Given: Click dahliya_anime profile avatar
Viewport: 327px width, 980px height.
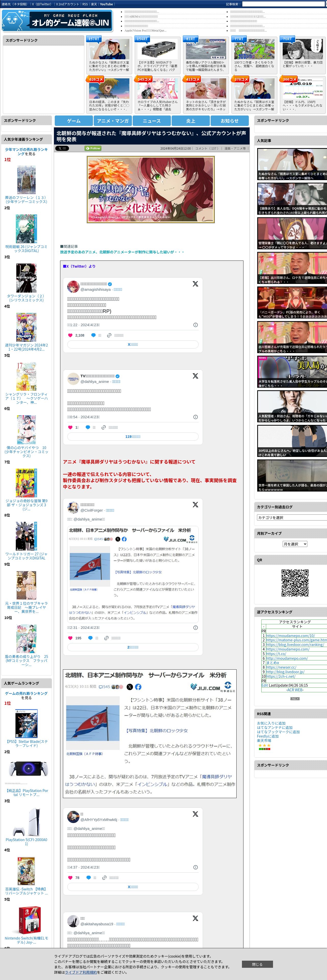Looking at the screenshot, I should pos(73,379).
